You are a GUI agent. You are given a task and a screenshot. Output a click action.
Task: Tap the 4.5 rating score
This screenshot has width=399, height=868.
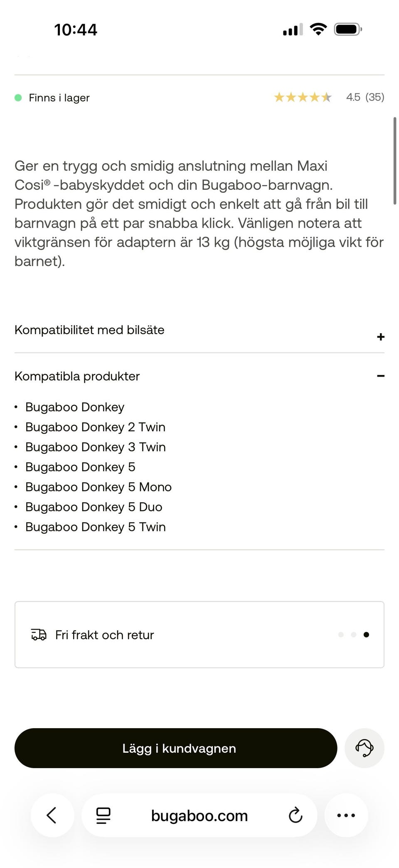pyautogui.click(x=353, y=97)
